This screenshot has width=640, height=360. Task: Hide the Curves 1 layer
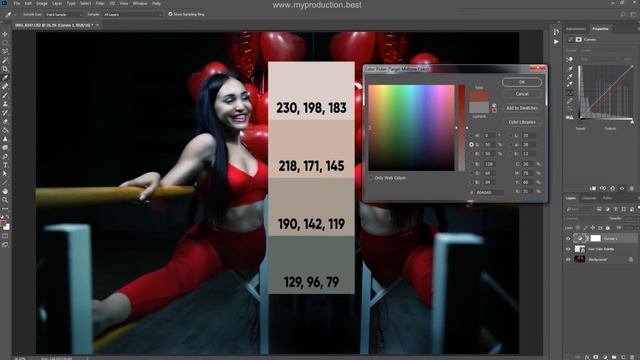(x=568, y=238)
